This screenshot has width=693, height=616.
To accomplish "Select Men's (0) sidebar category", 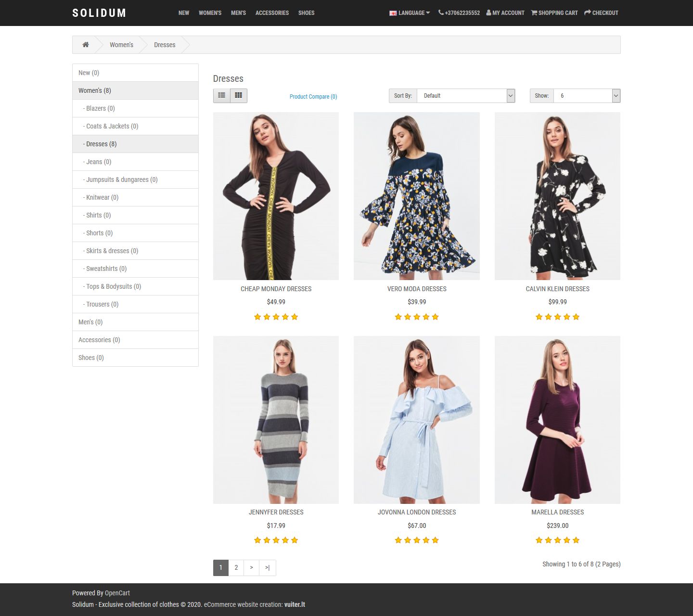I will [x=135, y=322].
